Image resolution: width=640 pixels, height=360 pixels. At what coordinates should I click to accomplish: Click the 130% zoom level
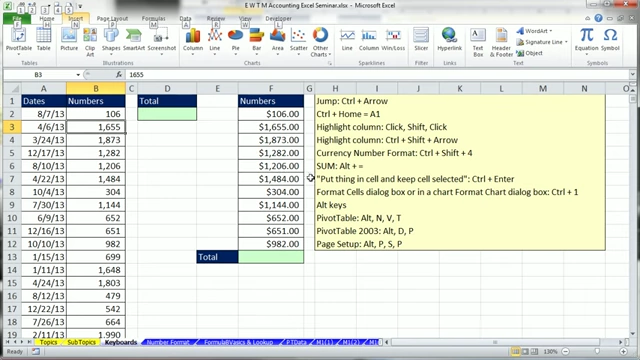(551, 351)
